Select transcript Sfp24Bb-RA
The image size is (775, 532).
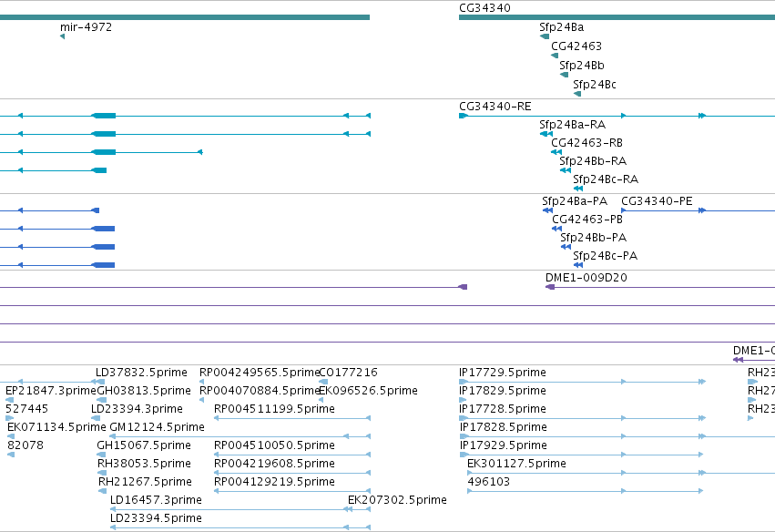(593, 161)
